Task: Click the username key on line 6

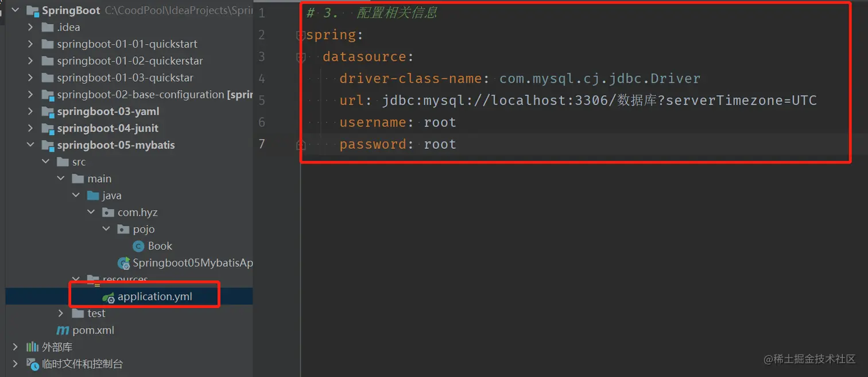Action: pyautogui.click(x=373, y=122)
